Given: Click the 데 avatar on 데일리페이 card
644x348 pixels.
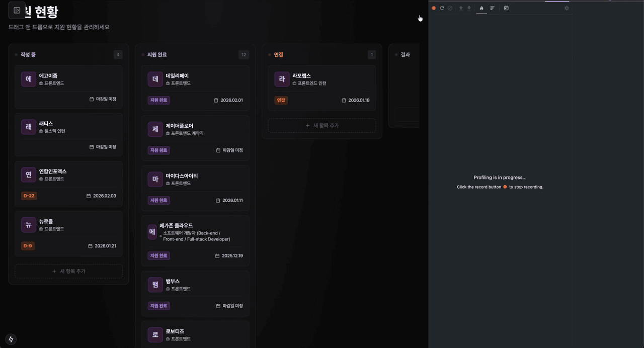Looking at the screenshot, I should tap(155, 79).
